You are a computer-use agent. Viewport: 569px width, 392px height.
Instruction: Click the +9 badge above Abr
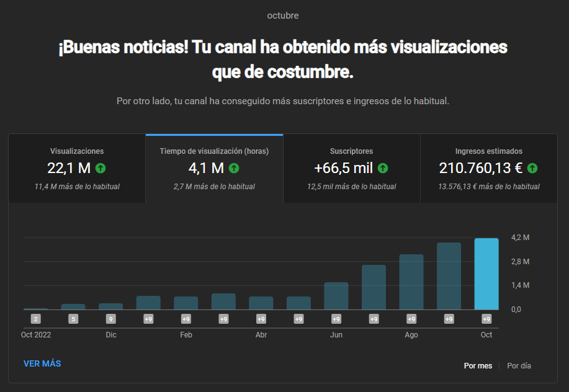(x=261, y=319)
